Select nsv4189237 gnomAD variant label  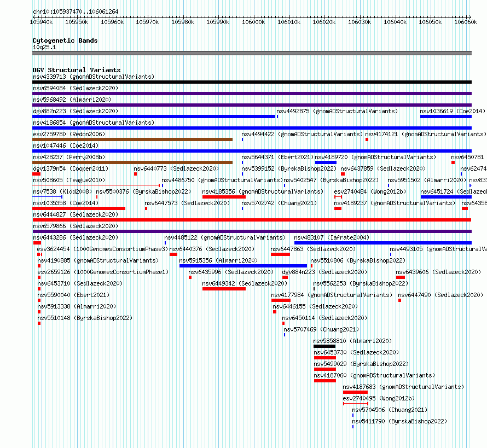(395, 203)
